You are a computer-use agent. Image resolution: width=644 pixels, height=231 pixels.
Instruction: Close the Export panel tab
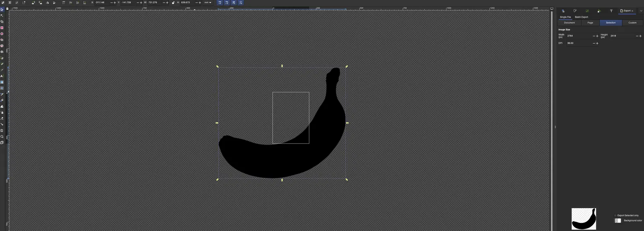(632, 11)
